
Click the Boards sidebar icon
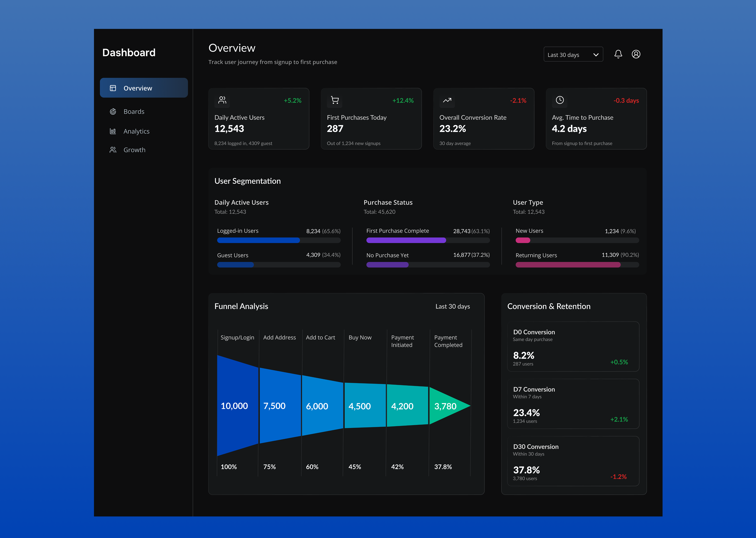(113, 111)
